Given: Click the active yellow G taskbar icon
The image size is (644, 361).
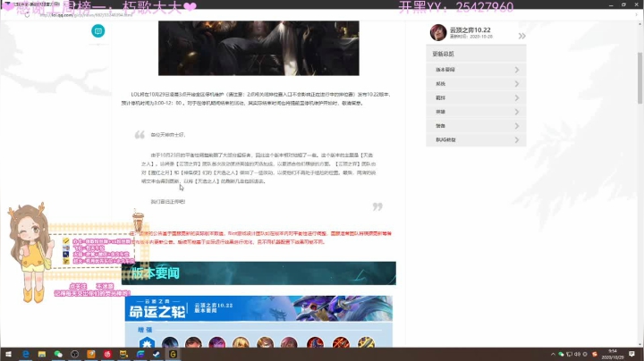Looking at the screenshot, I should tap(173, 354).
